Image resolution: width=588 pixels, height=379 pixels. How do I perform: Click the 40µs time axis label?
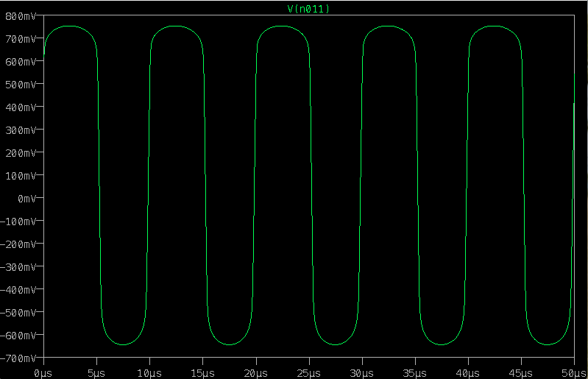[x=468, y=373]
